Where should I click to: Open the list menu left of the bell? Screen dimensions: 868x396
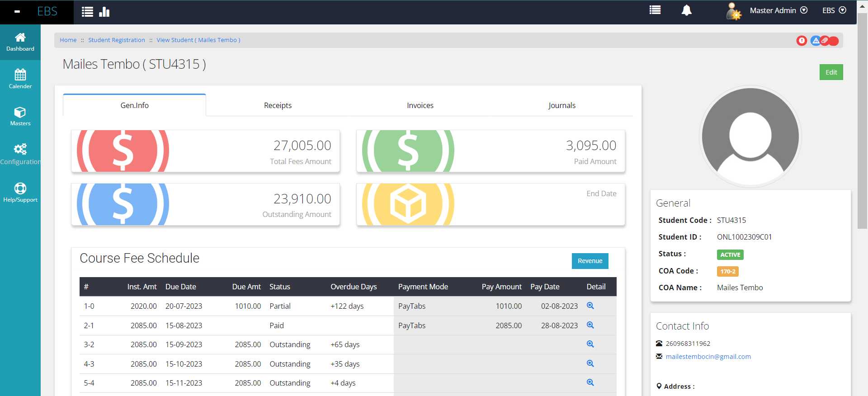[655, 10]
